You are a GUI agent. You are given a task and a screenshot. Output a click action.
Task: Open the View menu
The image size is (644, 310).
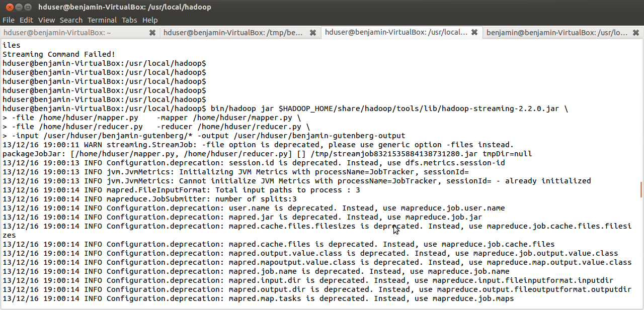pos(46,20)
